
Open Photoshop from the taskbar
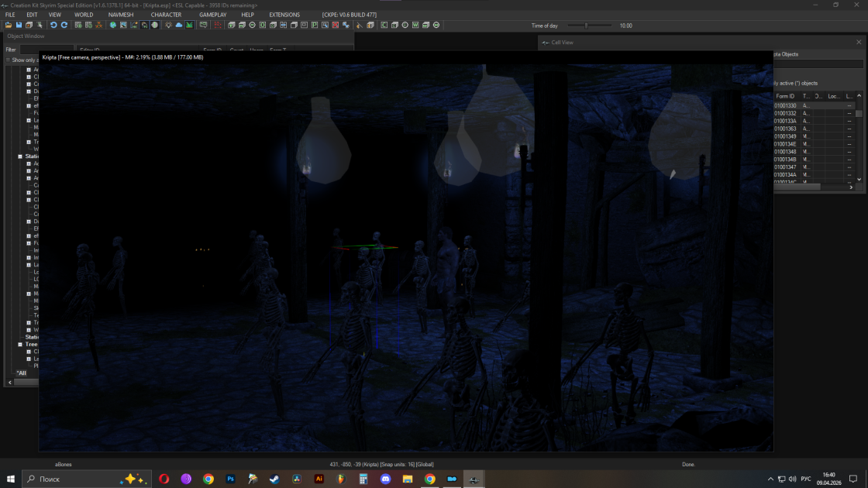[x=230, y=479]
